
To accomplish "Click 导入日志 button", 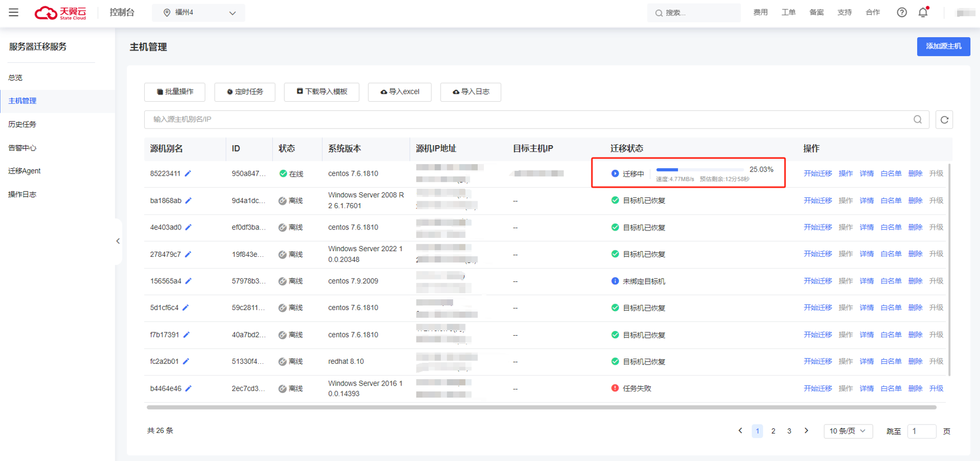I will coord(471,92).
